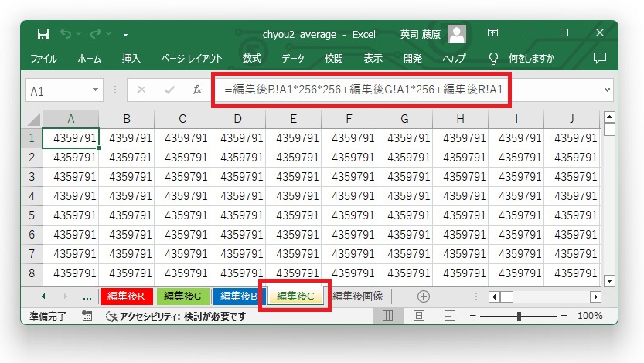Open the アクセシビリティ: 検討が必要です status

tap(175, 316)
